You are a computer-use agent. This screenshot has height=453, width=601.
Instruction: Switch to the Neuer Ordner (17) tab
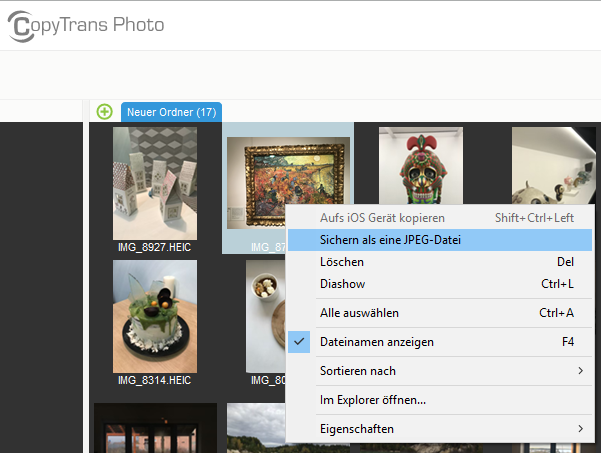click(x=171, y=112)
